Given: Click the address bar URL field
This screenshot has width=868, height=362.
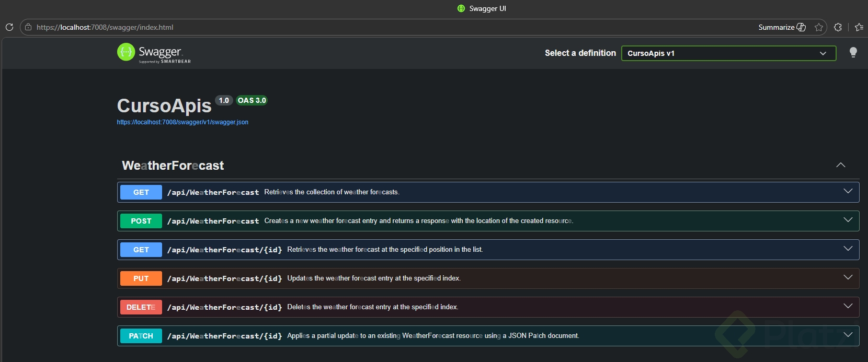Looking at the screenshot, I should tap(314, 27).
